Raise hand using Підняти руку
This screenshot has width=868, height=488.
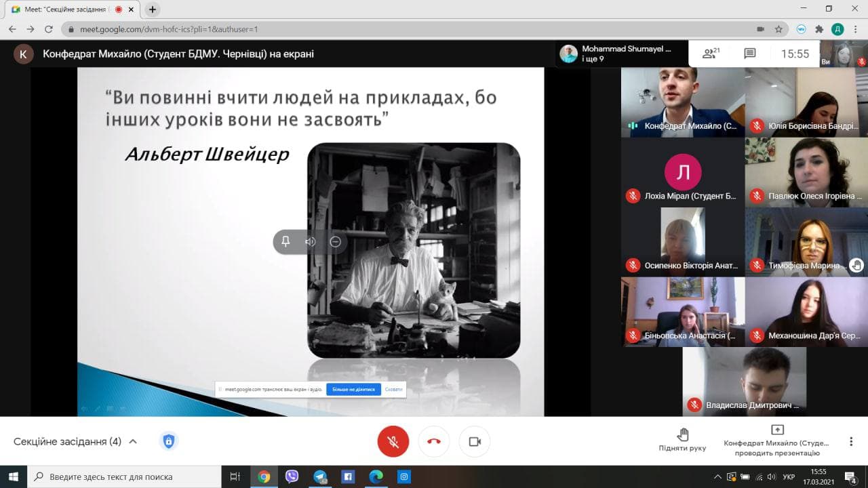[x=682, y=440]
